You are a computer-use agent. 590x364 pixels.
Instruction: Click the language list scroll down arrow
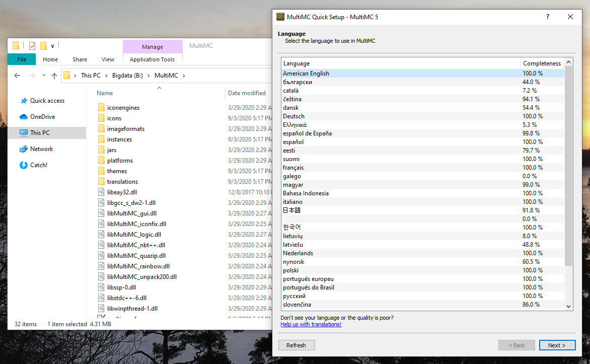(568, 307)
